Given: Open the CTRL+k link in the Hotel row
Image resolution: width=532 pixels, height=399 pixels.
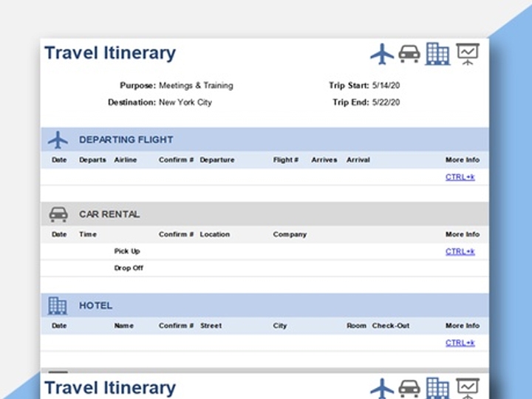Looking at the screenshot, I should coord(460,343).
